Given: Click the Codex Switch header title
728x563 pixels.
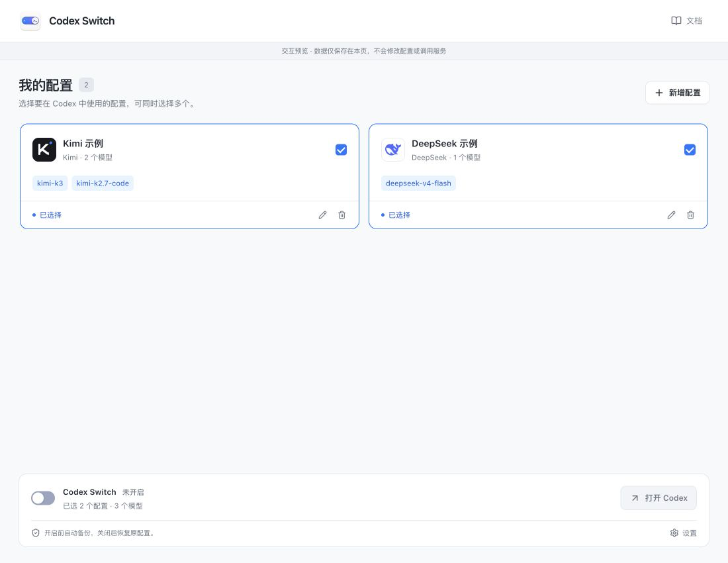Looking at the screenshot, I should pyautogui.click(x=81, y=21).
